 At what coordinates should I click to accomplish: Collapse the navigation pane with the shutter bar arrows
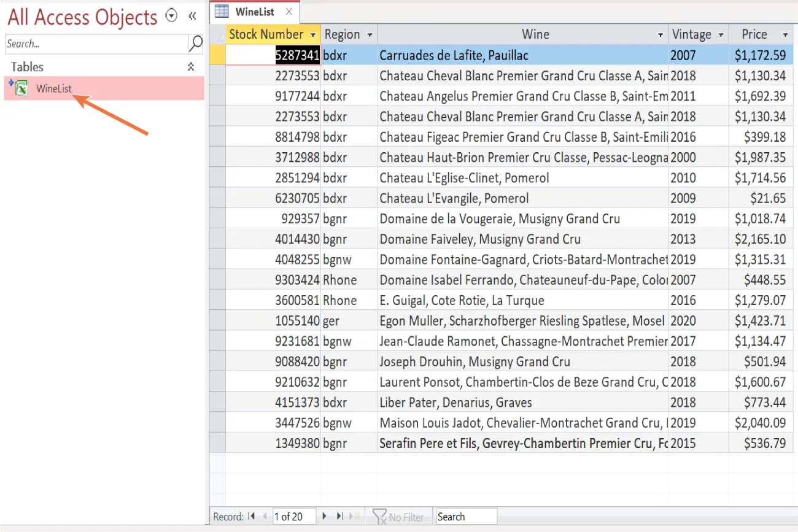click(192, 17)
